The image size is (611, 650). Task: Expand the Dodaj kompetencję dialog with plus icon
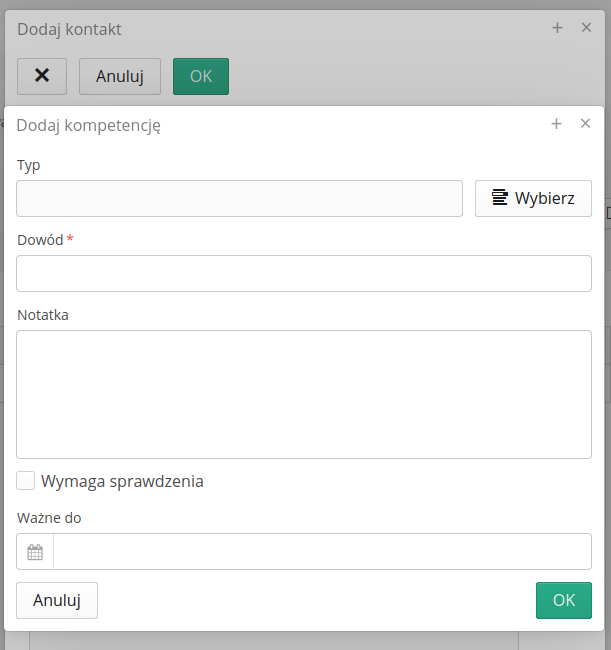(x=557, y=124)
